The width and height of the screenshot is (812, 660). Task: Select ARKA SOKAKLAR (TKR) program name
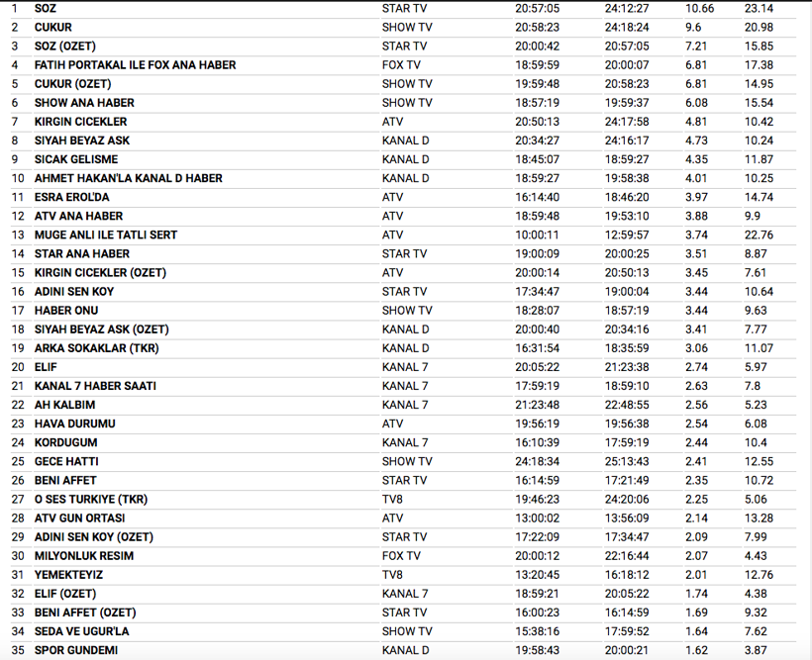pyautogui.click(x=97, y=348)
